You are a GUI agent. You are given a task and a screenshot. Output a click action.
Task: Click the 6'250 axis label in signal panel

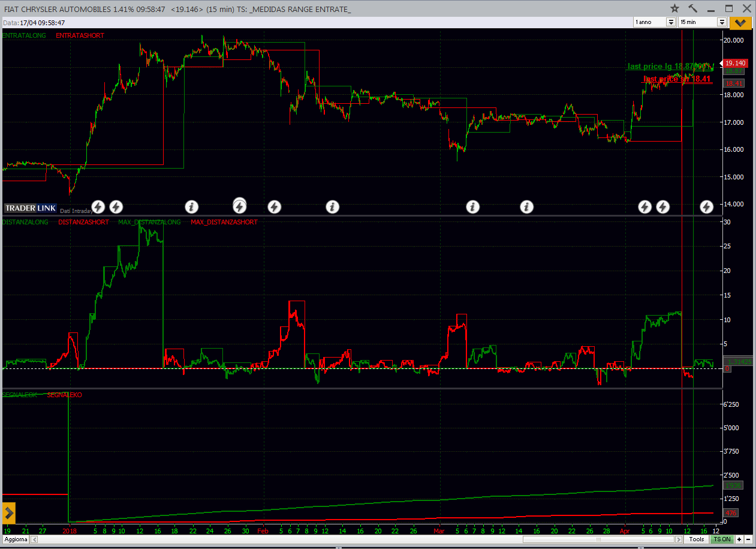point(731,405)
